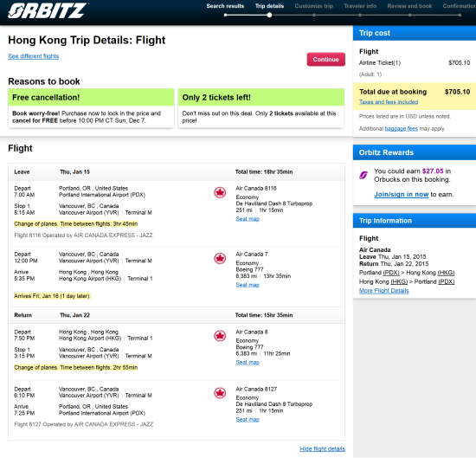View Seat map for Air Canada 7

point(248,285)
